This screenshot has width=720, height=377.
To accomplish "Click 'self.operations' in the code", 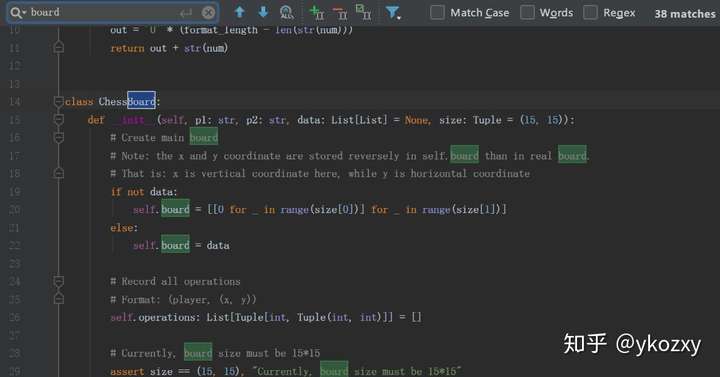I will point(155,317).
